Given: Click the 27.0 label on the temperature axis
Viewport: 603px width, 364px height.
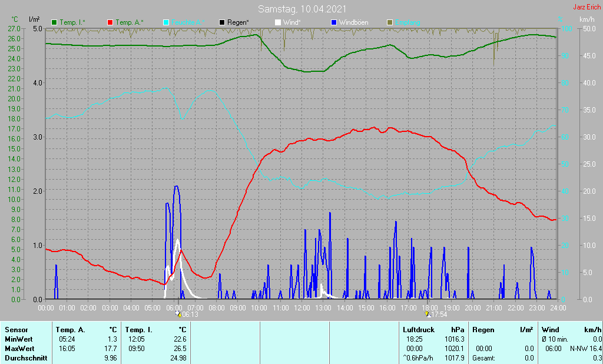Looking at the screenshot, I should pos(14,28).
